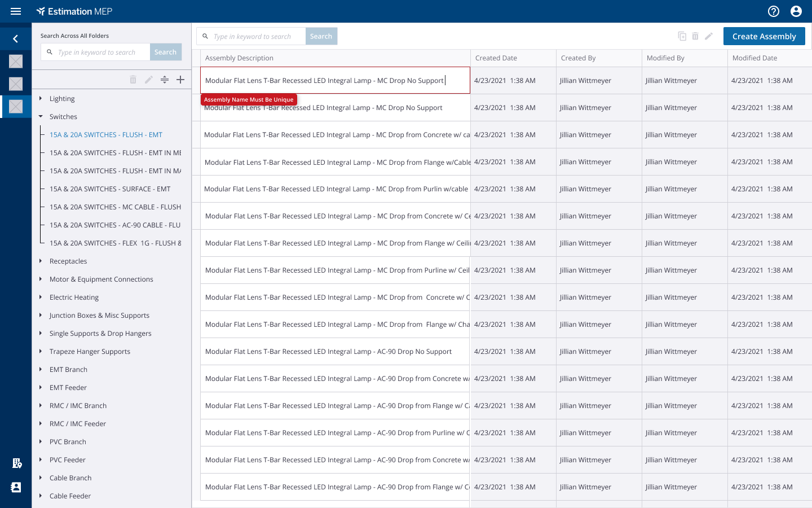Image resolution: width=812 pixels, height=508 pixels.
Task: Select 15A & 20A SWITCHES - AC-90 CABLE folder
Action: coord(115,225)
